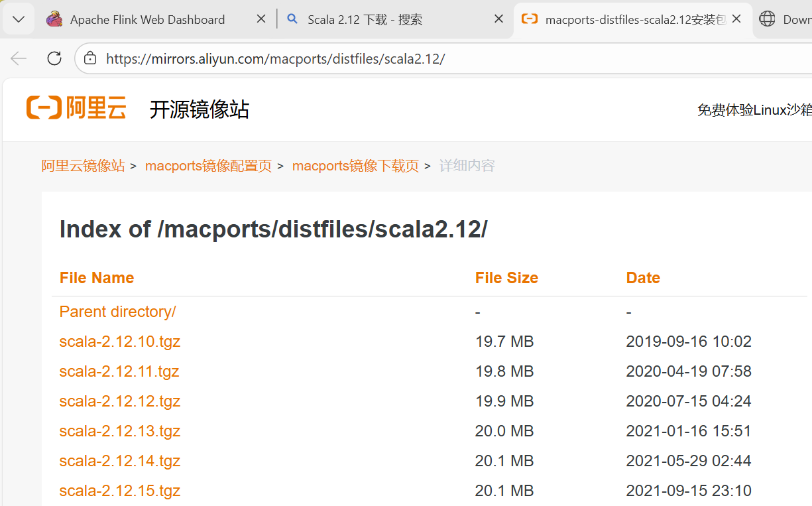Click 详细内容 breadcrumb text
Image resolution: width=812 pixels, height=506 pixels.
[467, 166]
